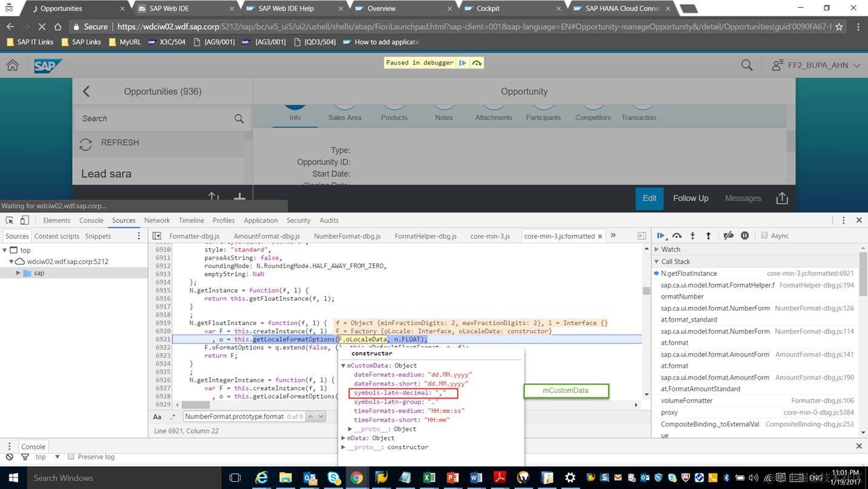Go back using the Opportunities list back arrow
Image resolution: width=868 pixels, height=489 pixels.
86,91
